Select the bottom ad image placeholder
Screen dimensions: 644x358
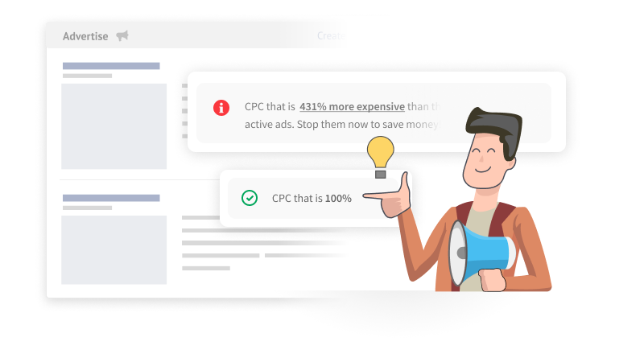(114, 249)
